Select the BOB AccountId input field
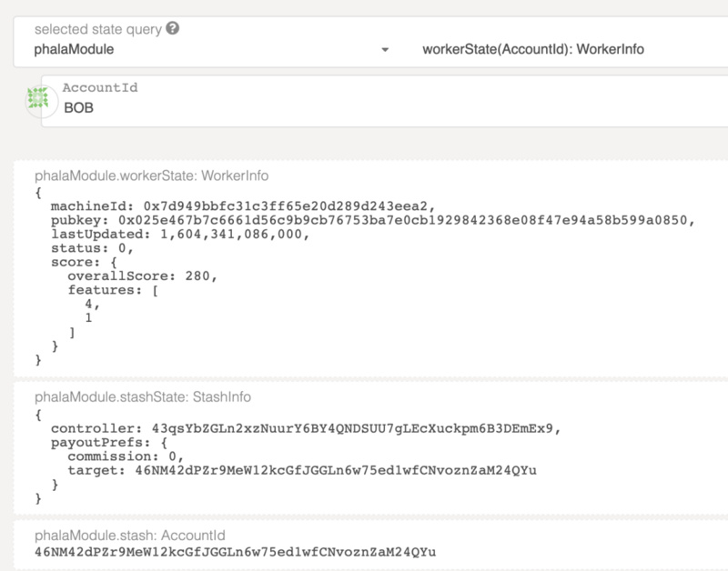 pyautogui.click(x=384, y=101)
